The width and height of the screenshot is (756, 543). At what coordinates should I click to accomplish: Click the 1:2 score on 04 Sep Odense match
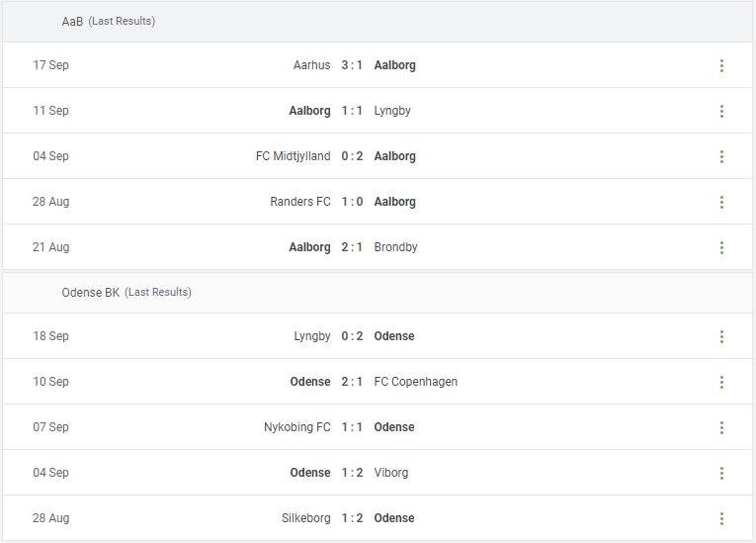tap(352, 472)
